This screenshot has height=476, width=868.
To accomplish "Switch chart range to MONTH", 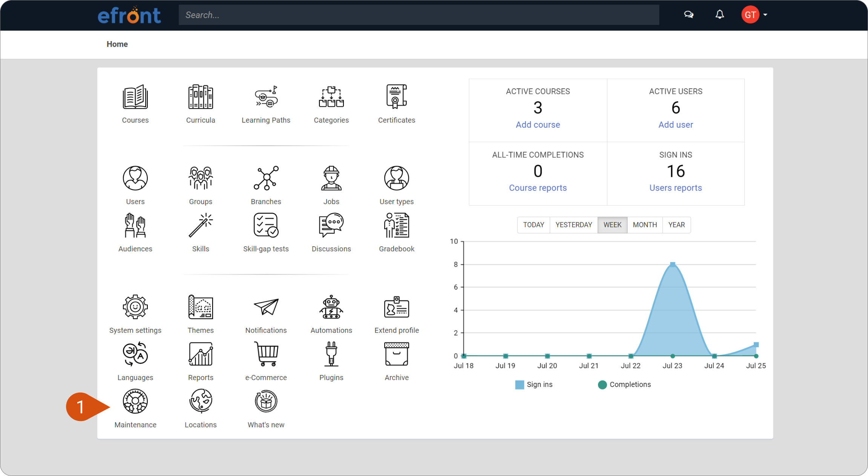I will coord(644,225).
